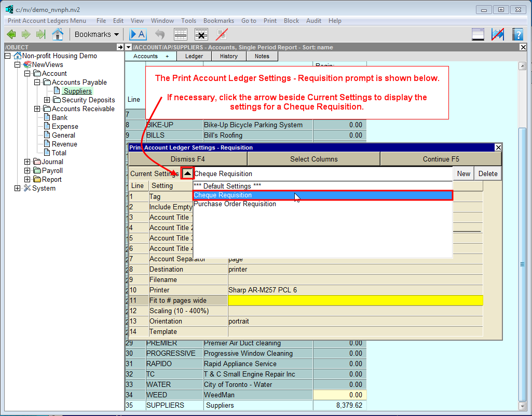Click the Select Columns button
Viewport: 532px width, 416px height.
(313, 159)
